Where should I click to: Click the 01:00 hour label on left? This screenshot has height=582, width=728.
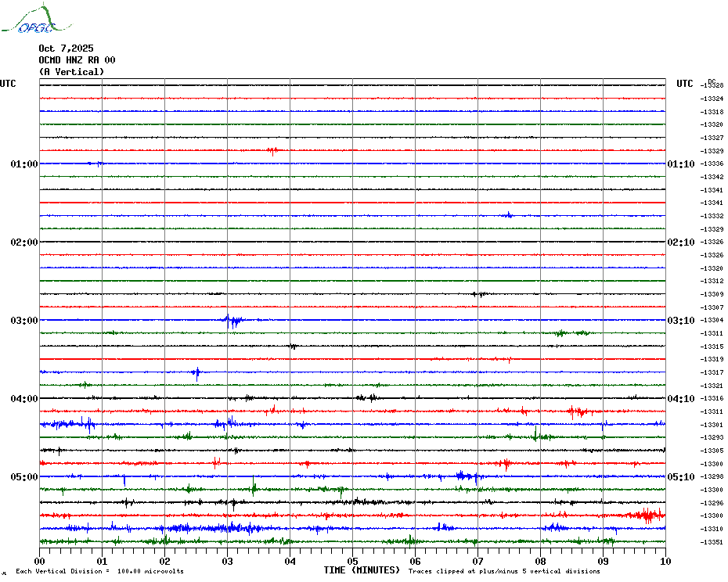[x=24, y=164]
